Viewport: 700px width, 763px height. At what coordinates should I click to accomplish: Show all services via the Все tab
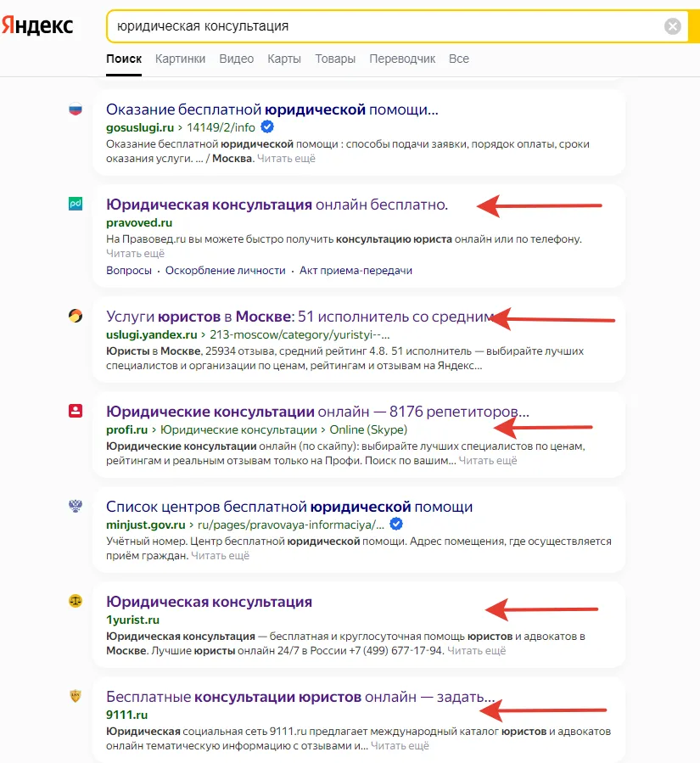[459, 59]
